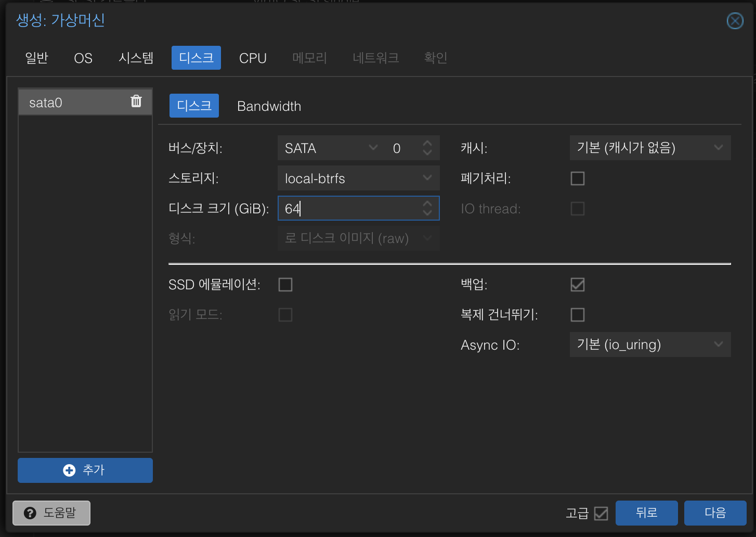The width and height of the screenshot is (756, 537).
Task: Delete the sata0 disk with trash icon
Action: [136, 101]
